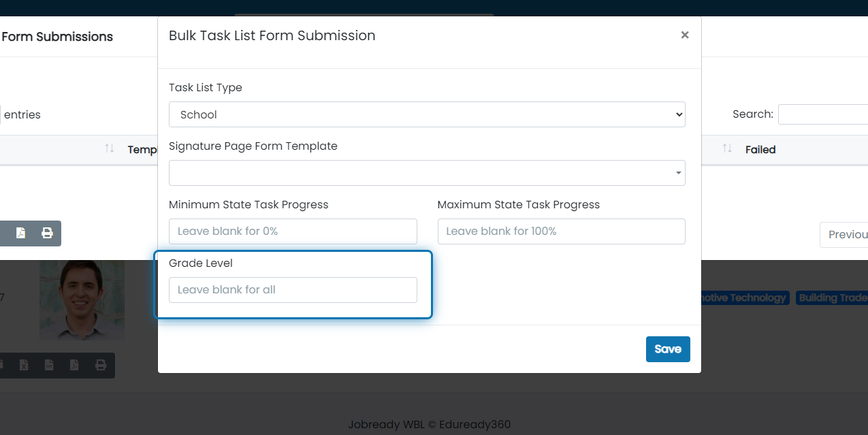Click the lower print icon
The height and width of the screenshot is (435, 868).
[101, 366]
